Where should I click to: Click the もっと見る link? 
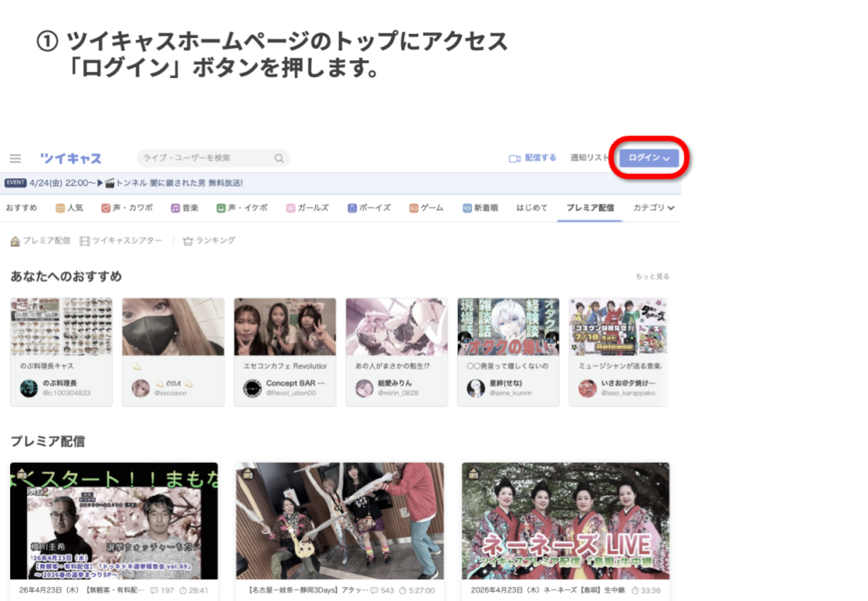point(652,276)
